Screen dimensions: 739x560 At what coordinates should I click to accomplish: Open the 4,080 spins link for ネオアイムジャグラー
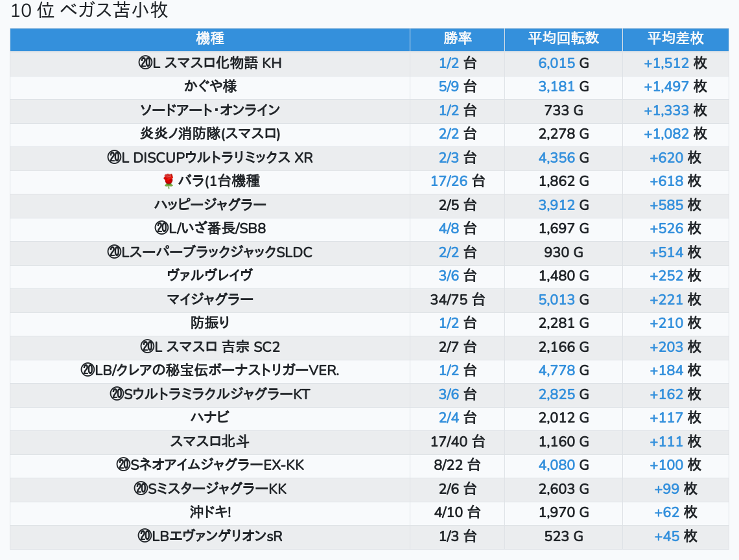pyautogui.click(x=556, y=465)
